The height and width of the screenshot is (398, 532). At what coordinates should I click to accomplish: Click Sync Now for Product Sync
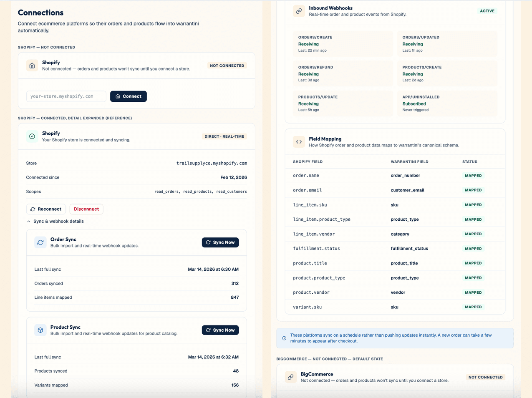point(220,330)
